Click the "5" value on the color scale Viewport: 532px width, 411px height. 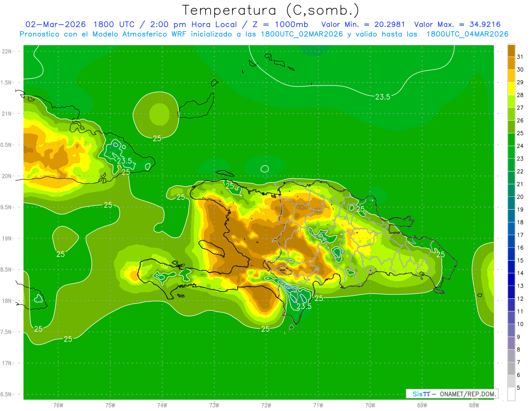[x=519, y=388]
